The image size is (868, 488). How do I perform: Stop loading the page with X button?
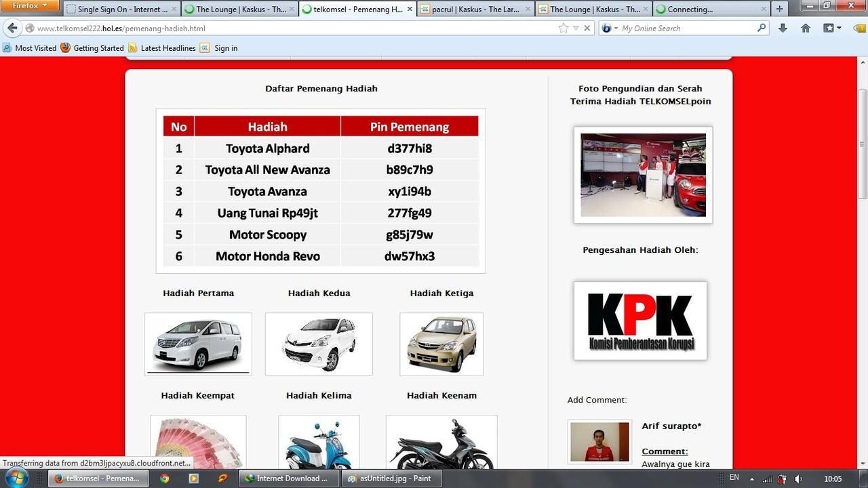click(x=587, y=28)
